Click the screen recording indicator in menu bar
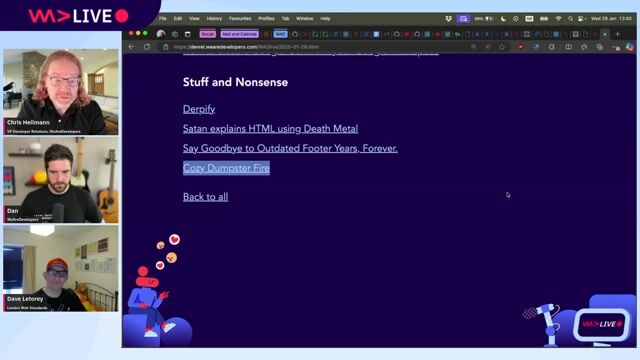 pos(463,19)
